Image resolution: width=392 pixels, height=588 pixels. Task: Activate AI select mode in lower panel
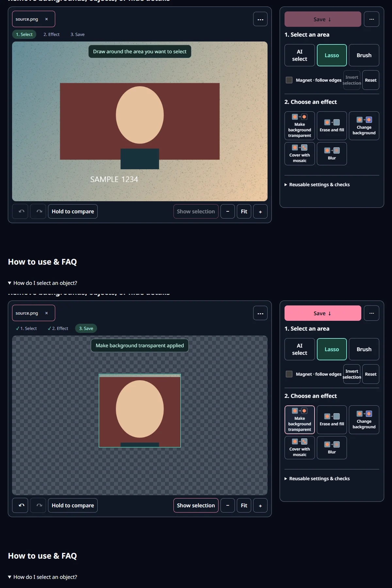(300, 349)
